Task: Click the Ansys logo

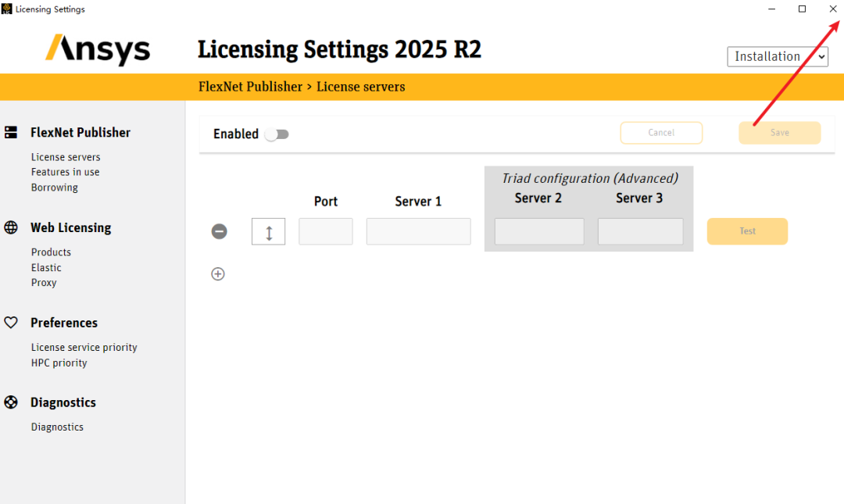Action: 98,49
